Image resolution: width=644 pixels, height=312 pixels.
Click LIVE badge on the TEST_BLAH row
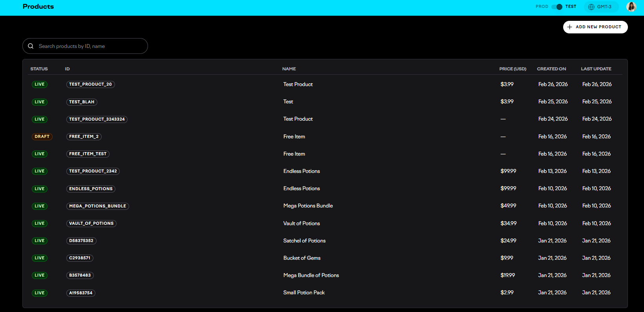40,102
